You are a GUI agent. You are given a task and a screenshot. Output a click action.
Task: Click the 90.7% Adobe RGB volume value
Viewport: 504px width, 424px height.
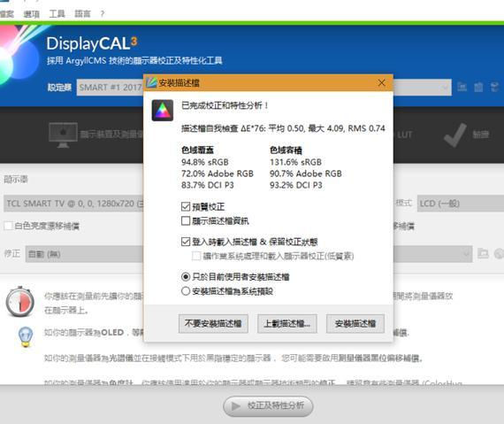point(306,173)
